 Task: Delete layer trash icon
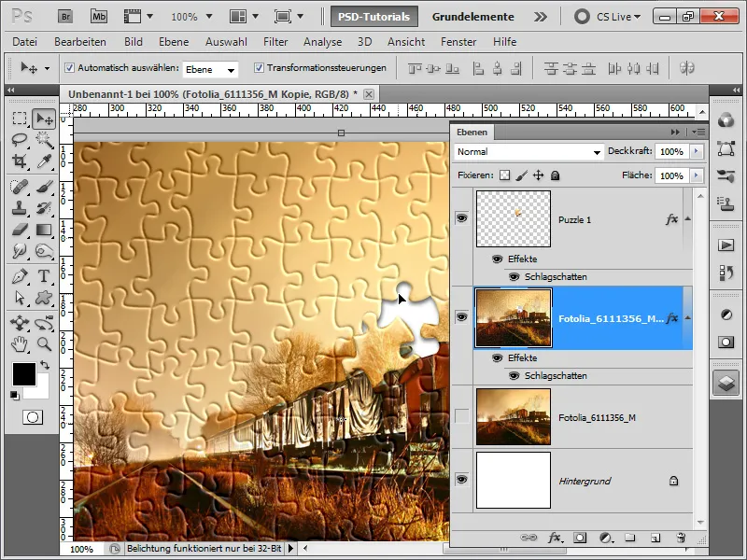[x=682, y=538]
